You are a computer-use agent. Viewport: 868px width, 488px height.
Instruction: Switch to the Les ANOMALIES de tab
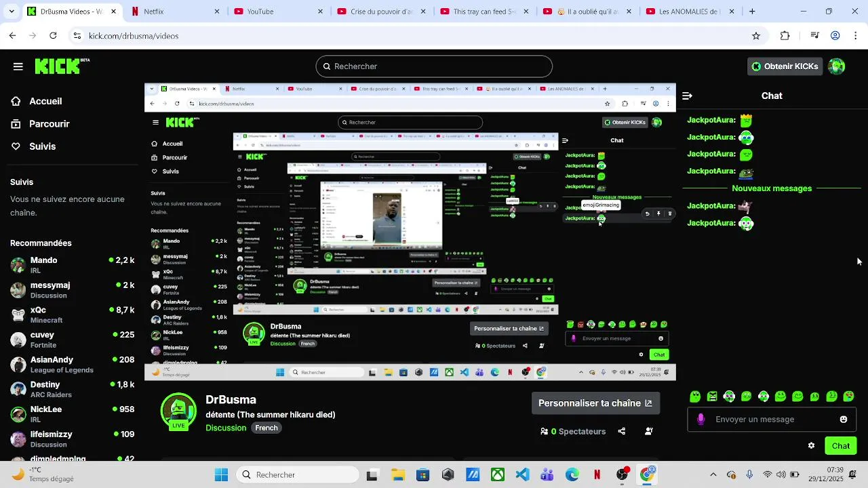click(x=689, y=12)
